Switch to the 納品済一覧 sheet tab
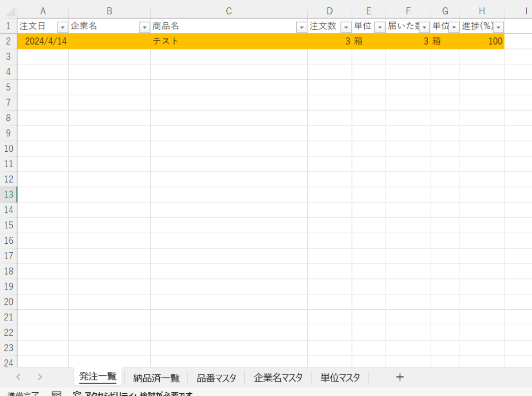The image size is (532, 396). 157,378
